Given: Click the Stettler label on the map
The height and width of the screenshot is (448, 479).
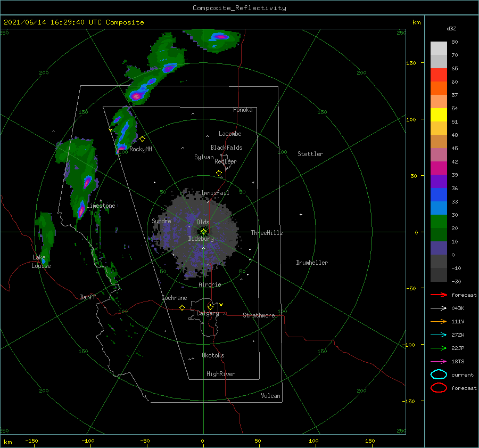Looking at the screenshot, I should point(310,154).
